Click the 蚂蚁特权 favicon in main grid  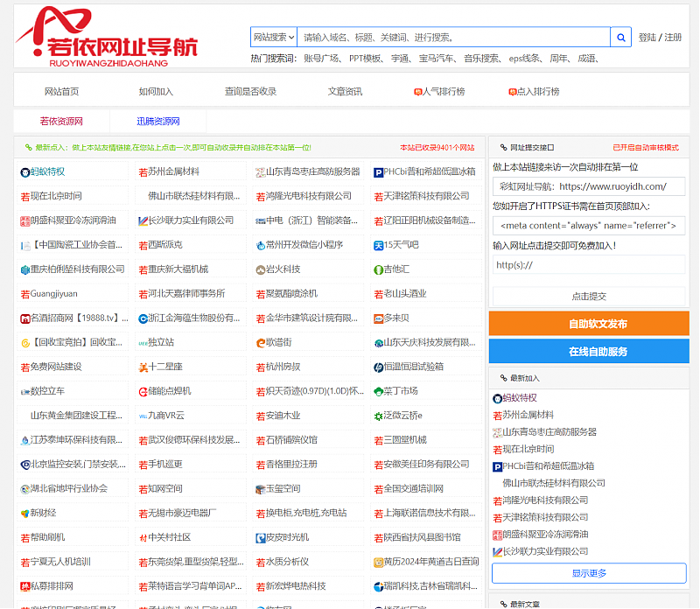point(25,172)
